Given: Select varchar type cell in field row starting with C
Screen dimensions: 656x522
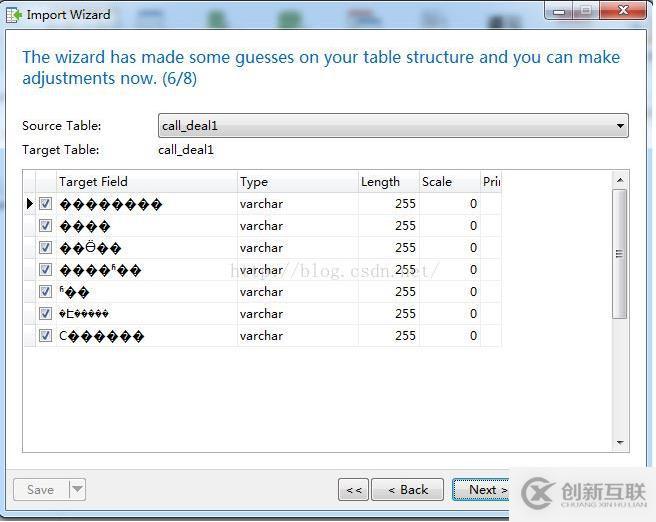Looking at the screenshot, I should point(297,335).
